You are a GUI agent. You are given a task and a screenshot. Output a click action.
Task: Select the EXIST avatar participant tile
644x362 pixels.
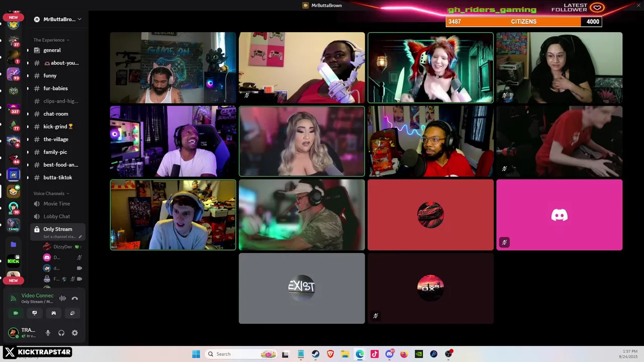tap(302, 289)
